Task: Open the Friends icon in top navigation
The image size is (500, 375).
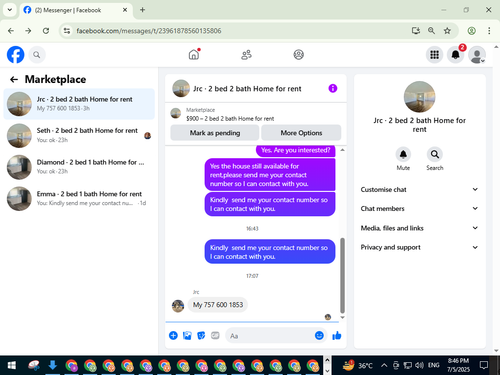Action: click(246, 55)
